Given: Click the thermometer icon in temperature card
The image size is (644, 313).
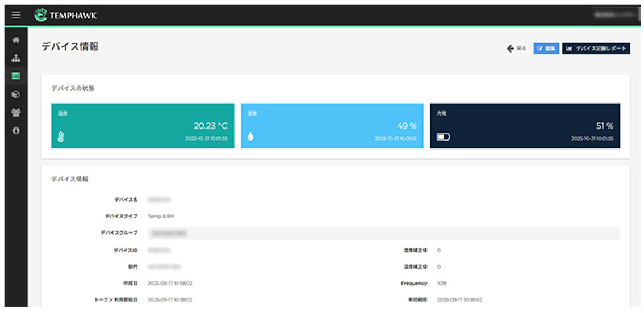Looking at the screenshot, I should click(61, 138).
